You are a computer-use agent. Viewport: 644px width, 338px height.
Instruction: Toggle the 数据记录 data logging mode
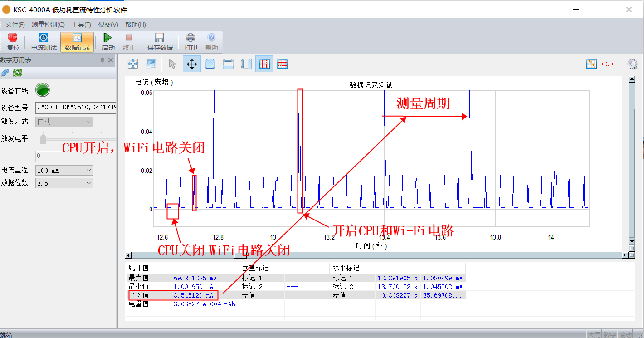click(77, 41)
